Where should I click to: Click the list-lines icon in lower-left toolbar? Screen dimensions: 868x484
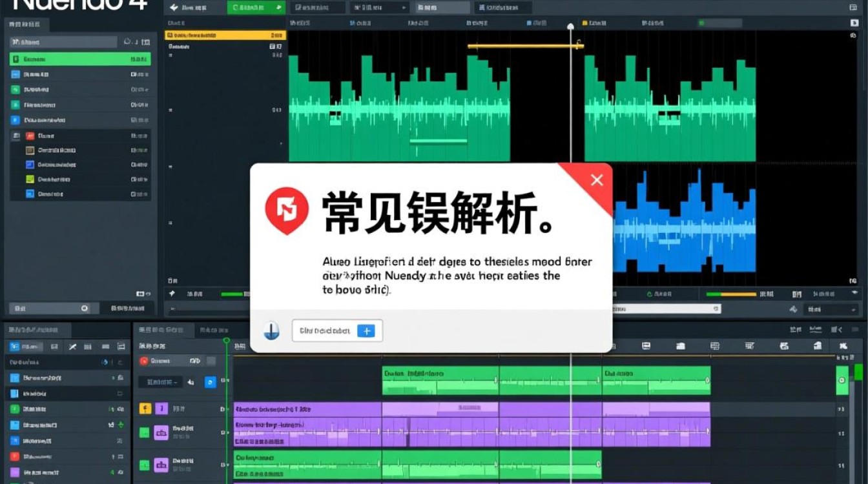pos(88,347)
